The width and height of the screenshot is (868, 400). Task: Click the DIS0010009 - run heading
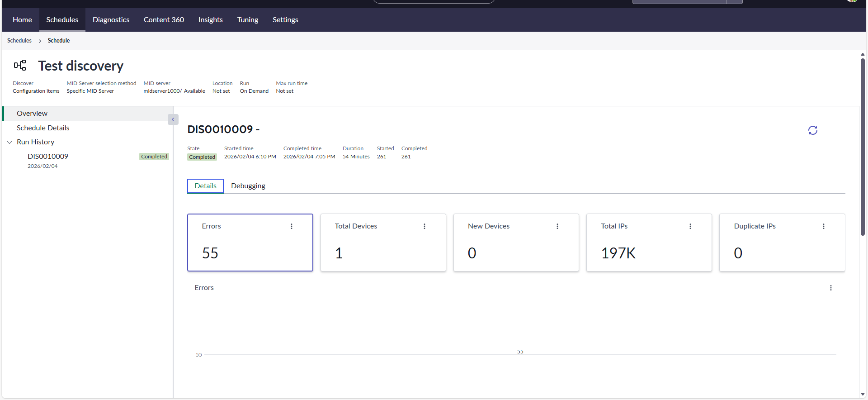pyautogui.click(x=224, y=129)
